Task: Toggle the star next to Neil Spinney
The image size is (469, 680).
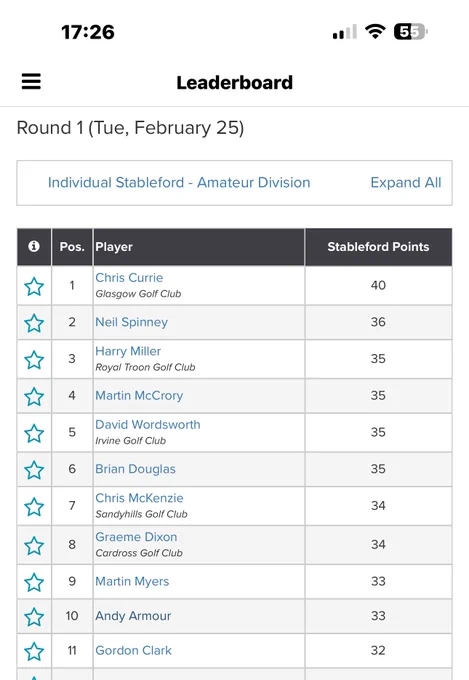Action: [34, 323]
